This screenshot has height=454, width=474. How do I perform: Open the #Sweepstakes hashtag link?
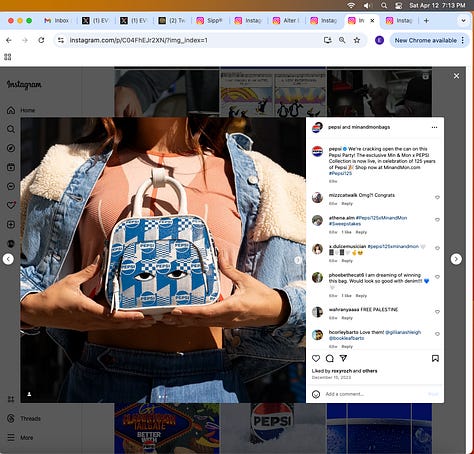click(x=345, y=224)
